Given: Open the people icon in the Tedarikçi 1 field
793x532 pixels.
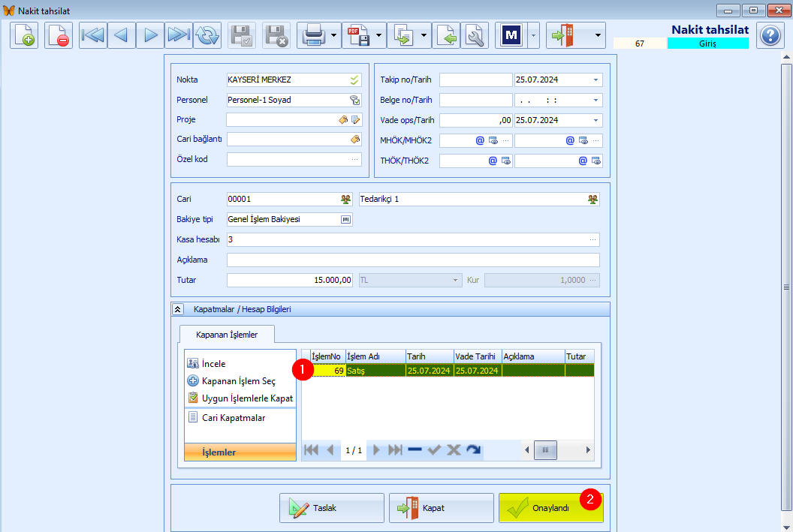Looking at the screenshot, I should click(592, 200).
